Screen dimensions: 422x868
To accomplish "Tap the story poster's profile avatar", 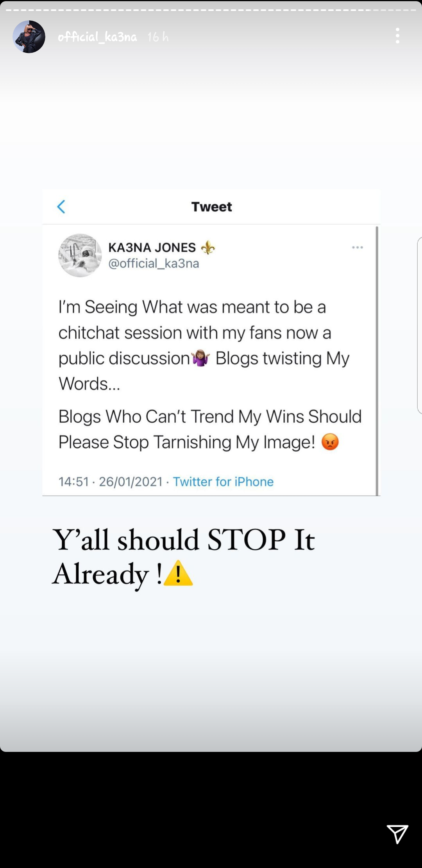I will tap(29, 37).
